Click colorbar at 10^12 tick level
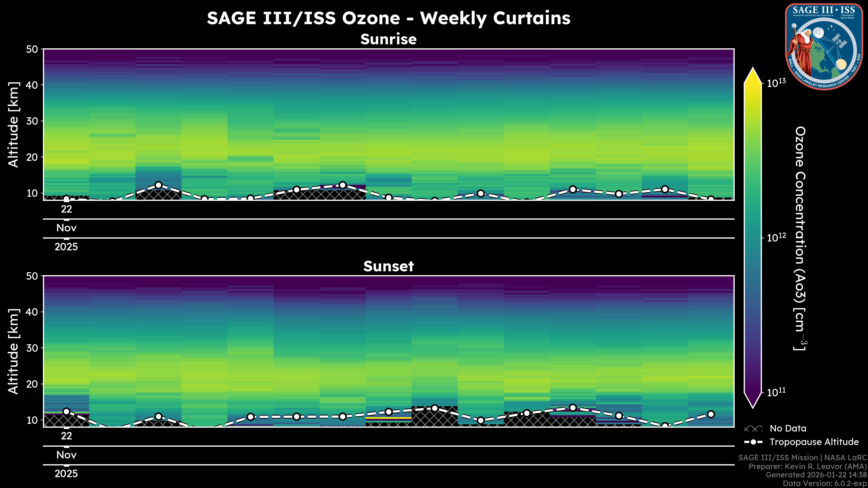Viewport: 868px width, 488px height. coord(753,238)
